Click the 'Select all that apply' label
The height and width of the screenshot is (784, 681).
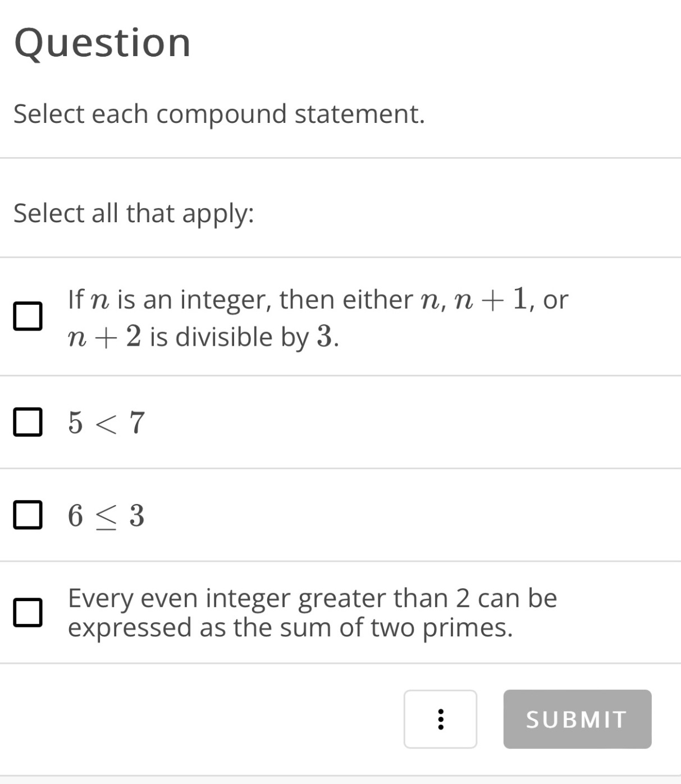[134, 213]
